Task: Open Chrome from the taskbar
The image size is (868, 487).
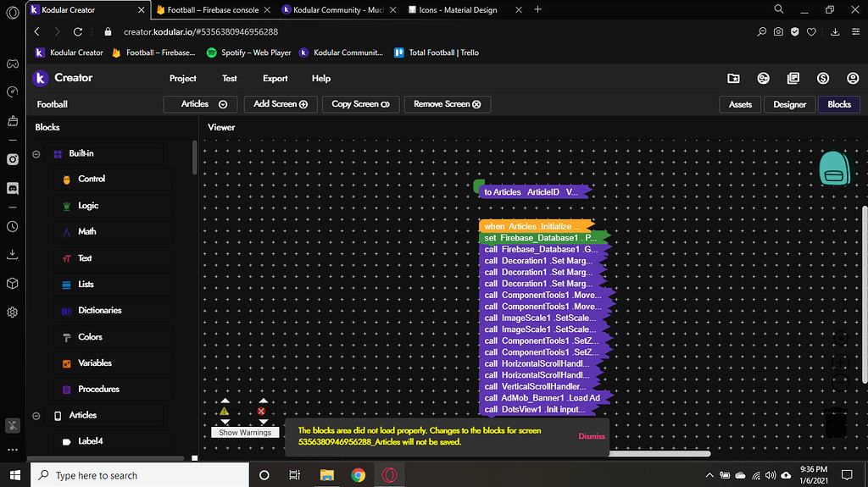Action: click(x=359, y=475)
